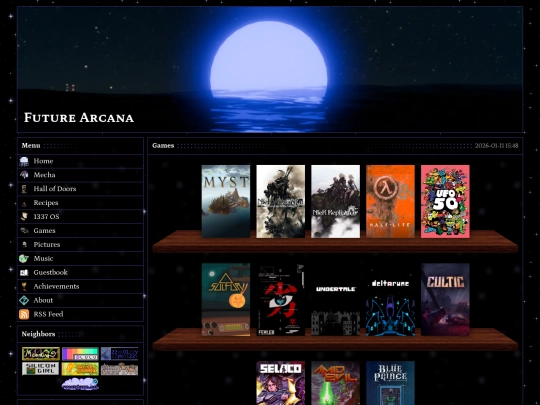Viewport: 540px width, 405px height.
Task: Click the Music disc icon
Action: point(24,259)
